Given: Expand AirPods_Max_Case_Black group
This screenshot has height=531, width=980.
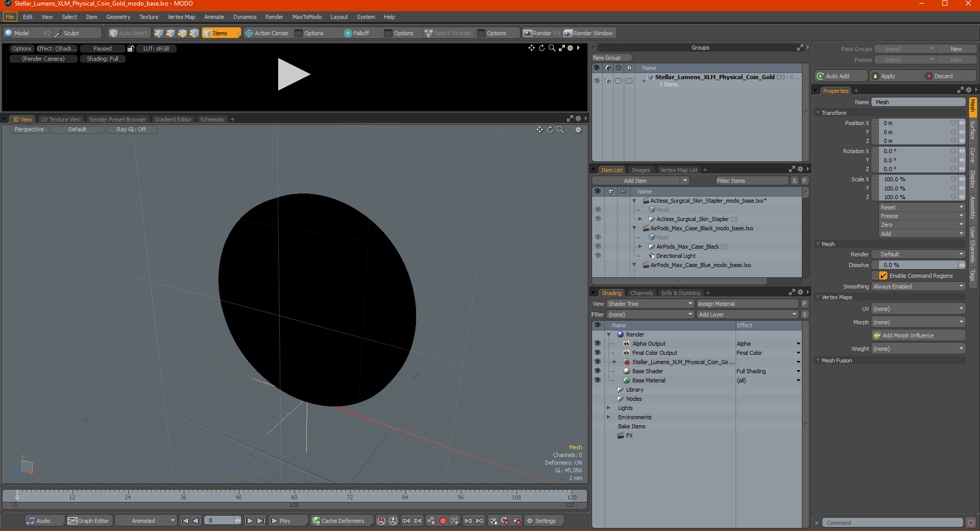Looking at the screenshot, I should (x=640, y=247).
